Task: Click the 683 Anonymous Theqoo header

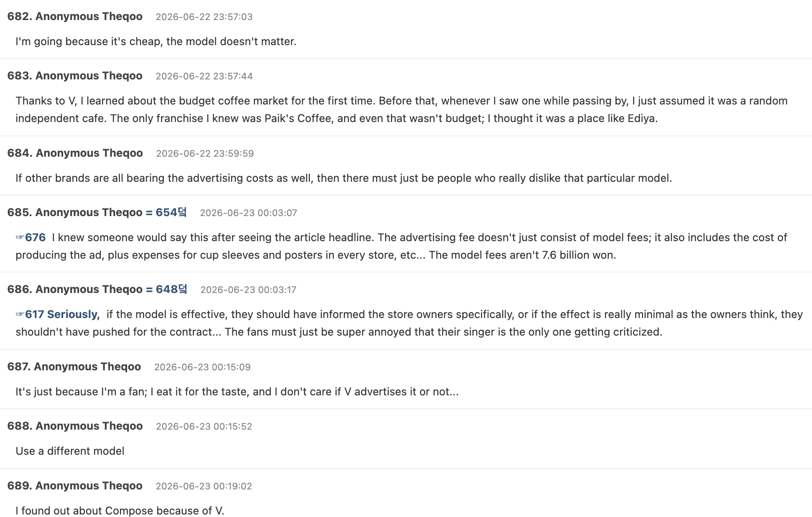Action: click(x=75, y=76)
